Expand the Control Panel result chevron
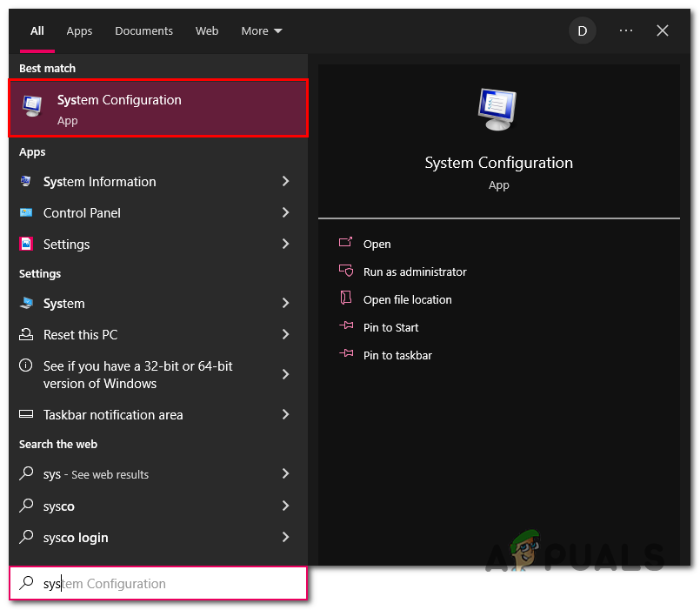This screenshot has height=610, width=700. pyautogui.click(x=285, y=213)
